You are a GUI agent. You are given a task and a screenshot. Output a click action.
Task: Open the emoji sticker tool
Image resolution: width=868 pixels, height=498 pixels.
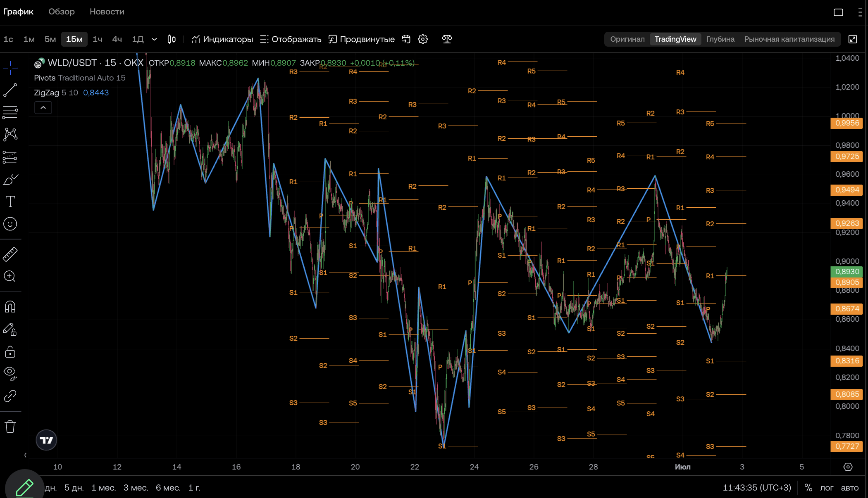[x=10, y=224]
